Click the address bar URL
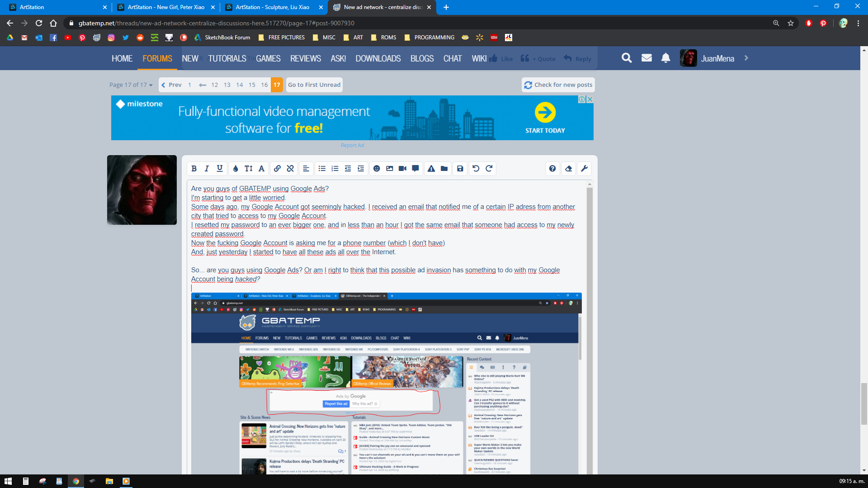 click(x=217, y=23)
